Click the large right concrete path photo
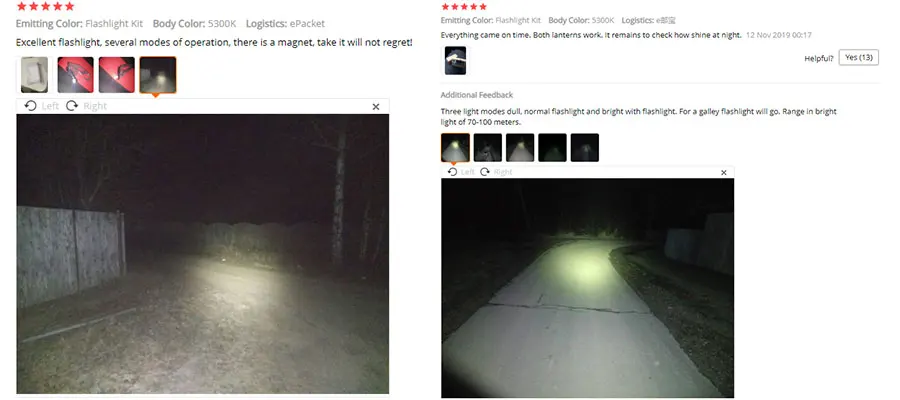The height and width of the screenshot is (400, 900). pyautogui.click(x=588, y=288)
